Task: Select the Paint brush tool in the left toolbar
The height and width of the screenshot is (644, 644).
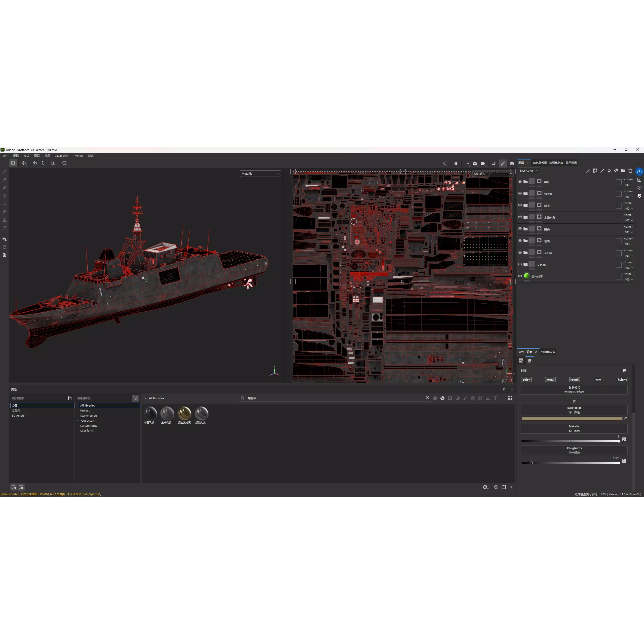Action: 4,171
